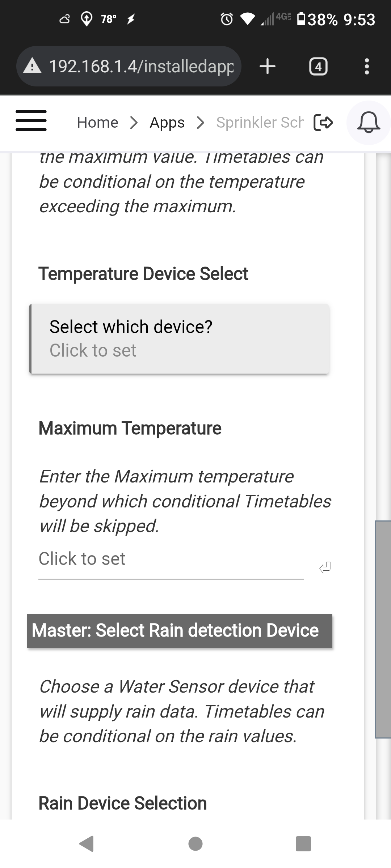Screen dimensions: 391x868
Task: Tap the Android back button
Action: click(87, 843)
